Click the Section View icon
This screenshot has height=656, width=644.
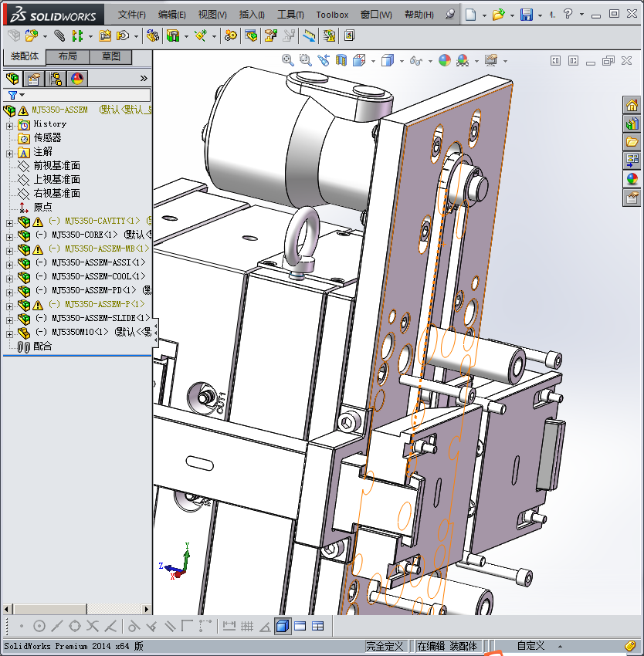341,61
